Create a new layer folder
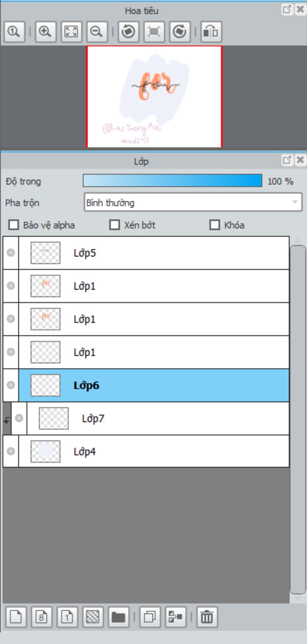Screen dimensions: 307x644 pyautogui.click(x=118, y=617)
